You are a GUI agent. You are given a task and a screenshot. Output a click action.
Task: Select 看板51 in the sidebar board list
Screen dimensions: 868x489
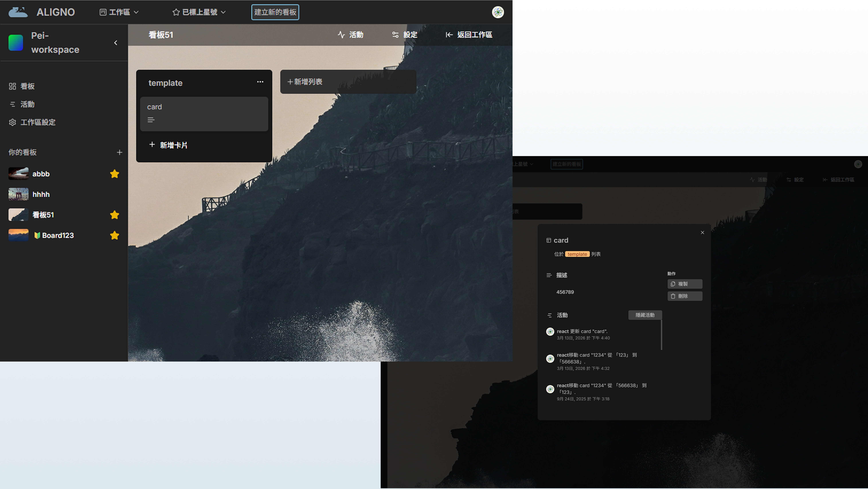[43, 215]
